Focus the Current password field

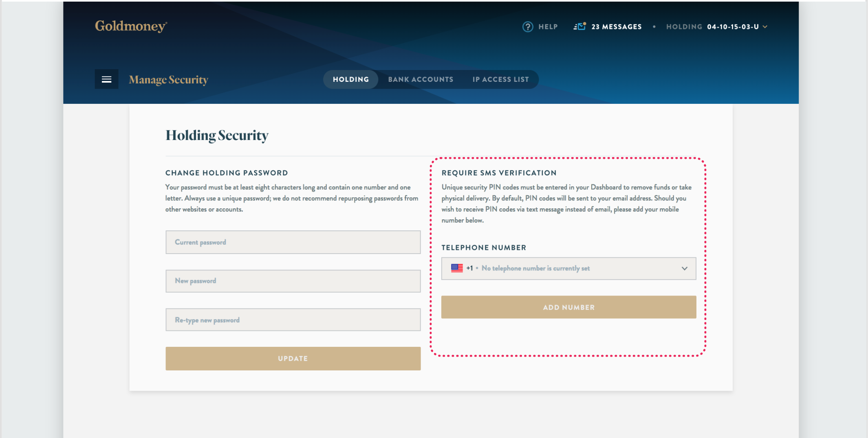[293, 242]
